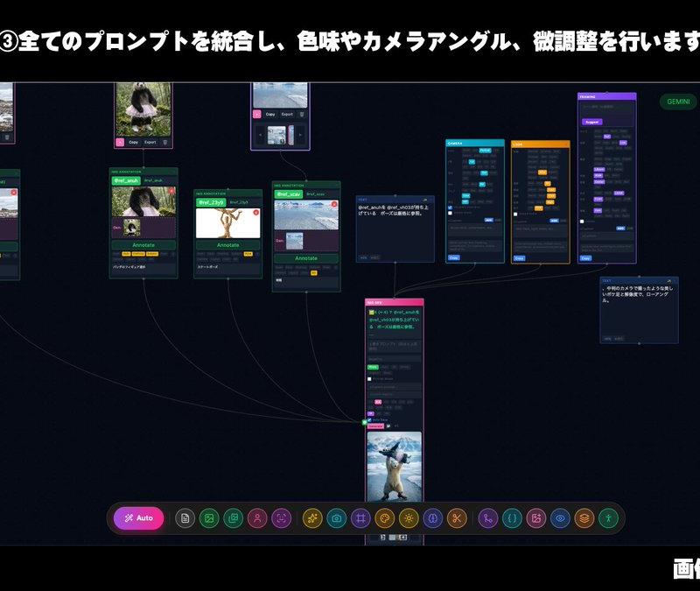
Task: Open the generated snow thumbnail in annotation node
Action: click(x=295, y=242)
